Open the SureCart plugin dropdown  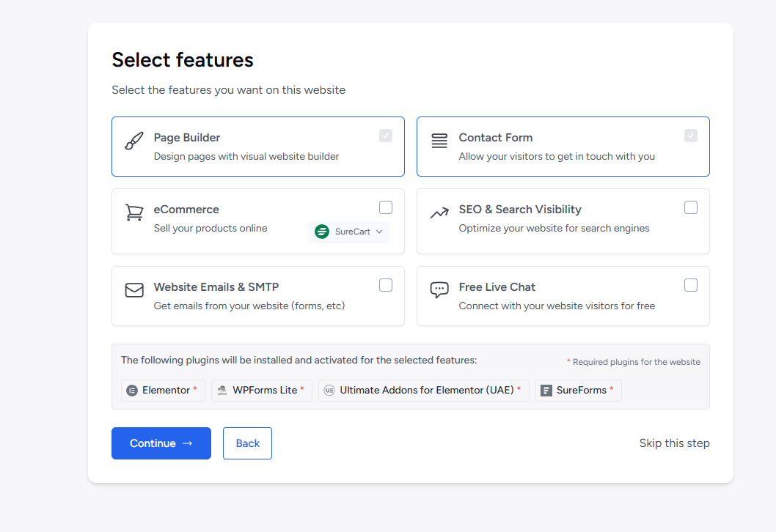pos(350,232)
